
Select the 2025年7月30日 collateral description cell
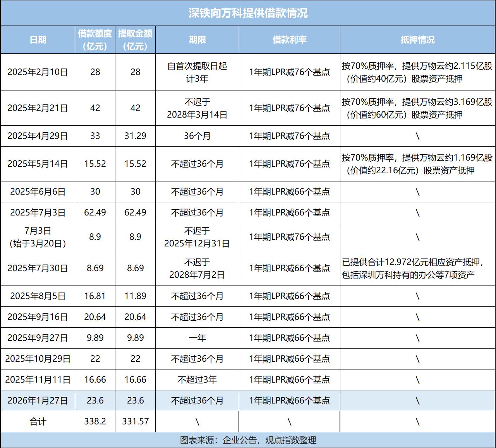tap(417, 268)
